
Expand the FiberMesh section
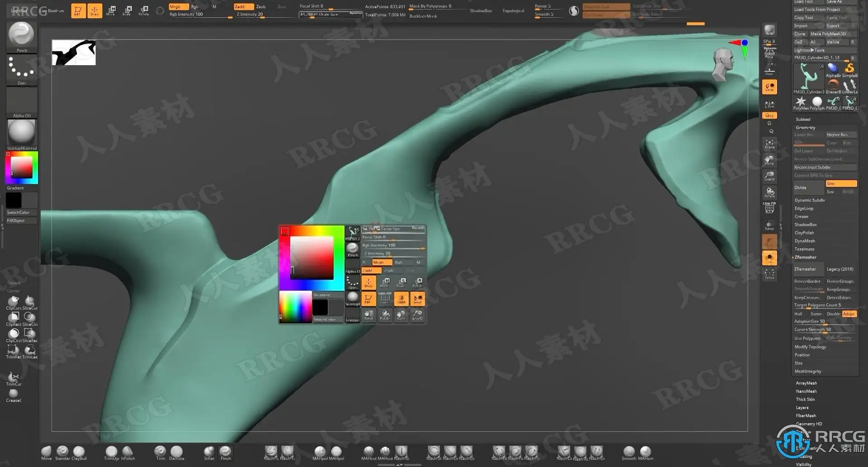coord(806,416)
